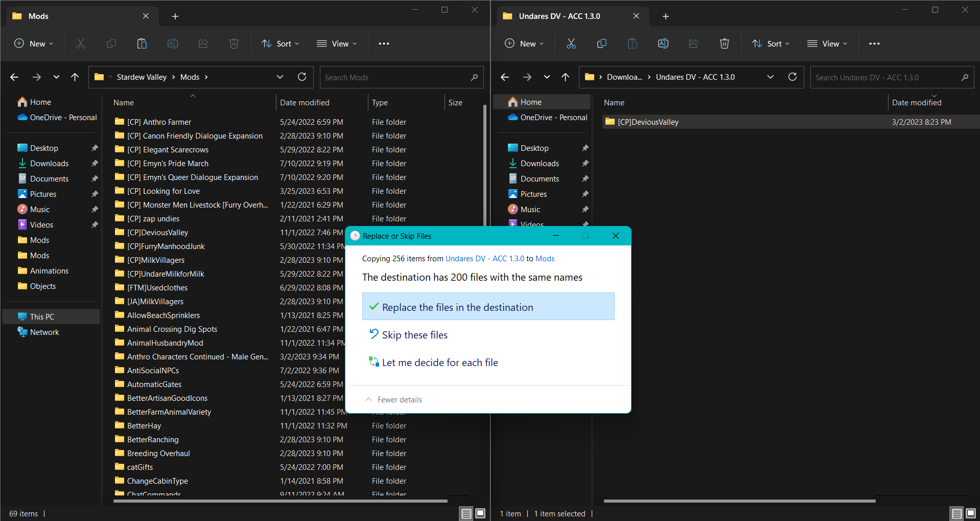980x521 pixels.
Task: Click the Cut scissors icon in Undares DV window
Action: coord(571,44)
